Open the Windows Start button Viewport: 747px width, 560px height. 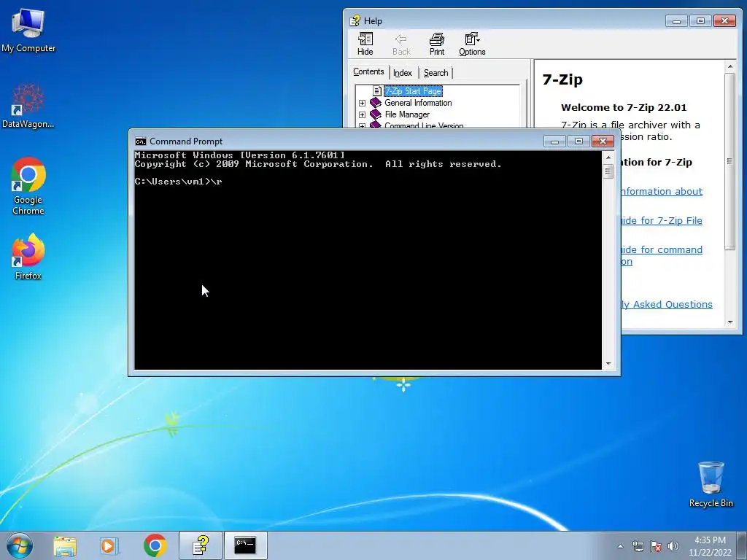pos(20,545)
